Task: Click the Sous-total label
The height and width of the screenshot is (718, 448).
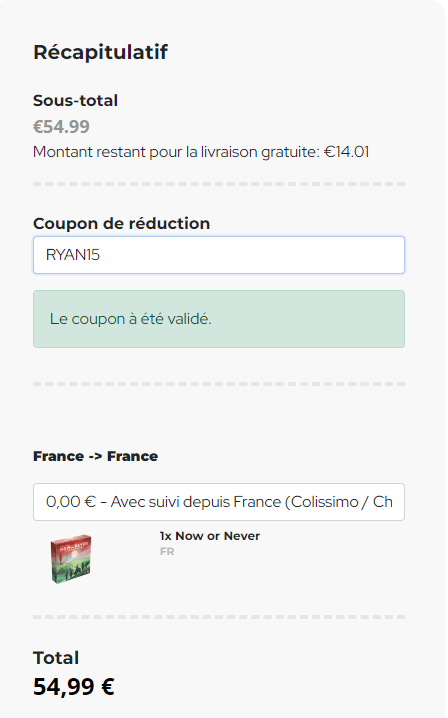Action: point(75,100)
